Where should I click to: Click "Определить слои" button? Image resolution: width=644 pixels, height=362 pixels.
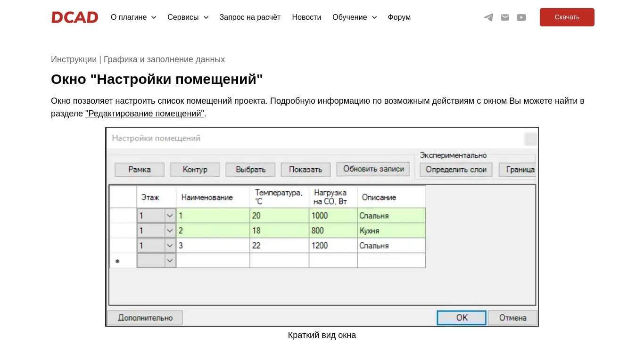pyautogui.click(x=456, y=170)
